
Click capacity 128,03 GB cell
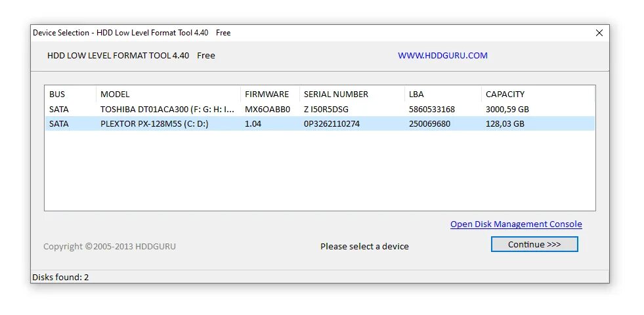coord(505,123)
